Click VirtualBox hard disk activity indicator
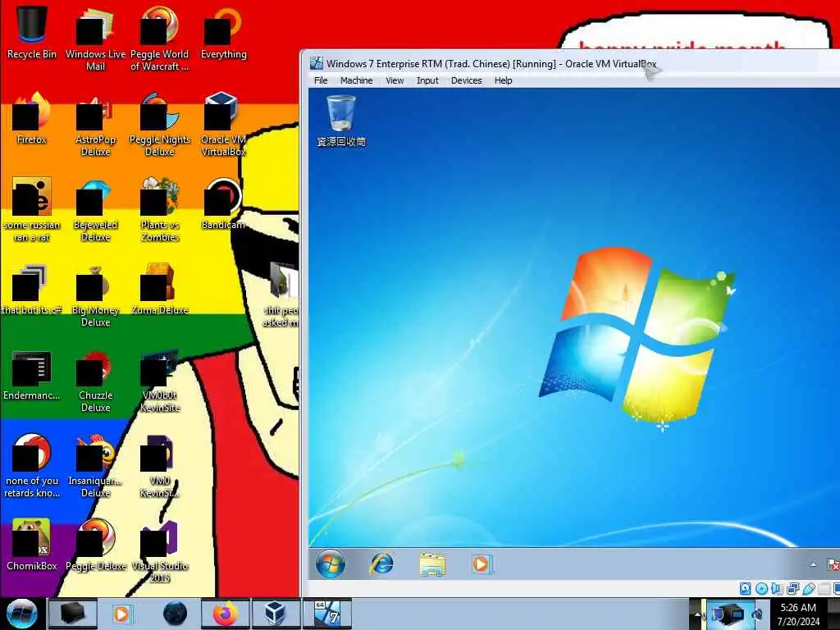Image resolution: width=840 pixels, height=630 pixels. point(745,589)
